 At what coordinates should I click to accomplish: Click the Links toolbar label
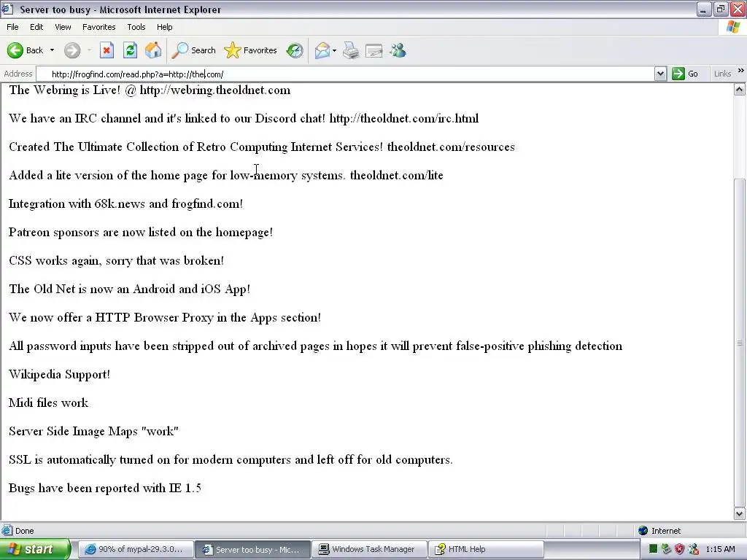click(722, 74)
